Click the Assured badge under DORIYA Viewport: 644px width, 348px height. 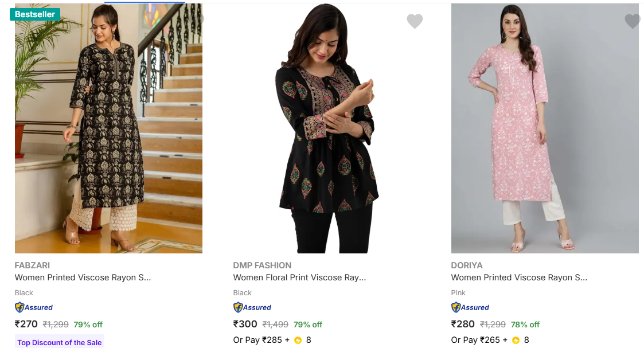(x=470, y=307)
